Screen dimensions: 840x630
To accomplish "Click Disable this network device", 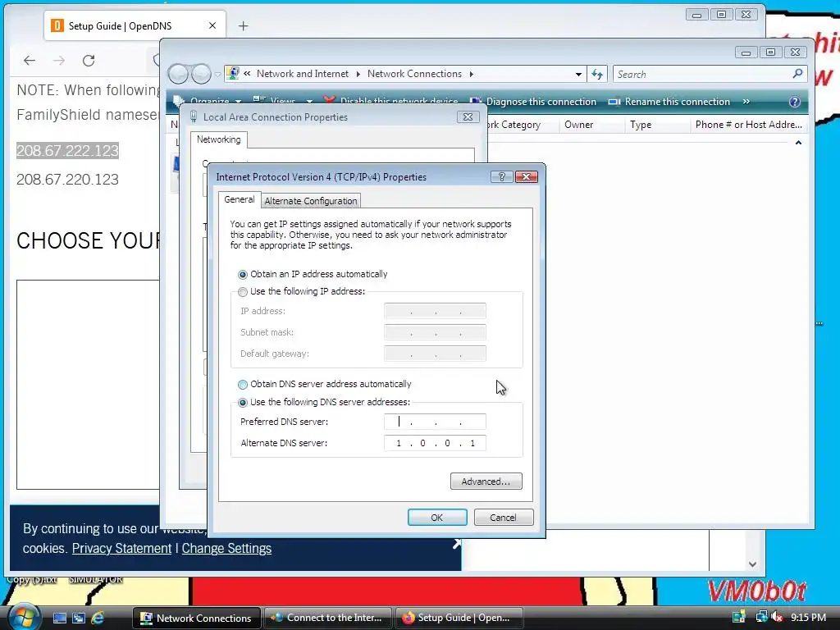I will click(x=391, y=101).
